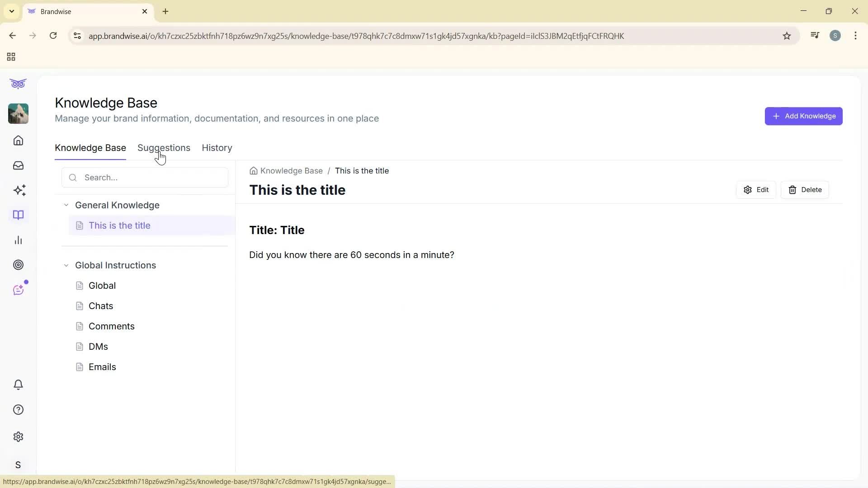Open the browser tab search dropdown
This screenshot has height=488, width=868.
[11, 11]
